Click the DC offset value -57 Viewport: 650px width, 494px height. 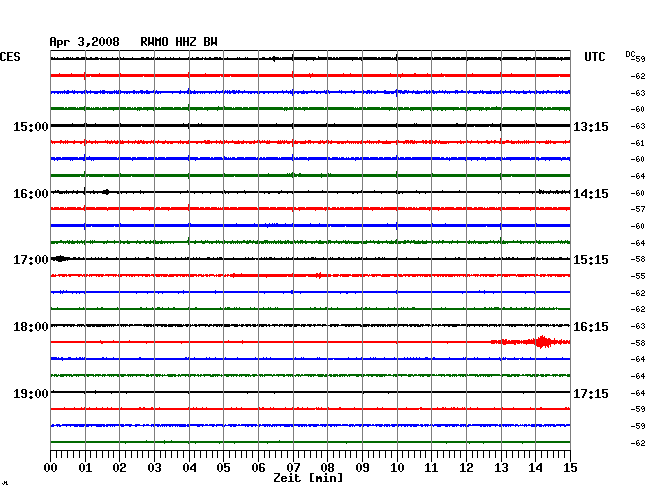638,209
